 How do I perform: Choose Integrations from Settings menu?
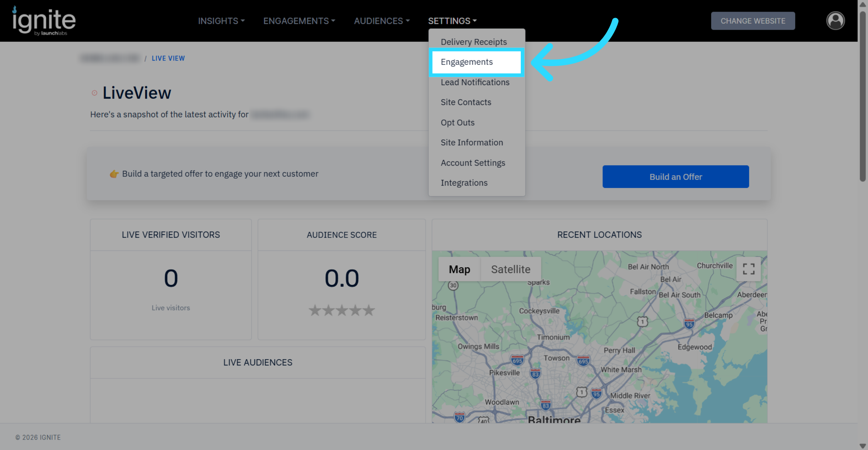coord(464,183)
